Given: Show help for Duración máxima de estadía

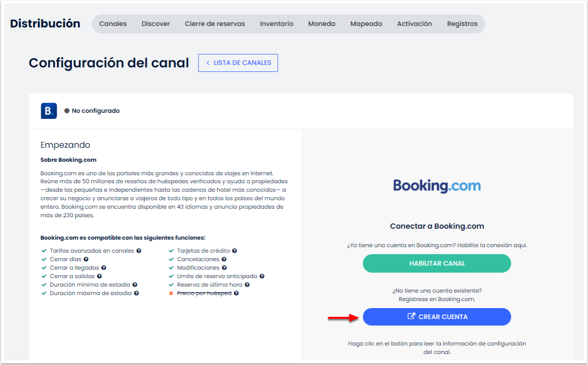Looking at the screenshot, I should (x=136, y=293).
